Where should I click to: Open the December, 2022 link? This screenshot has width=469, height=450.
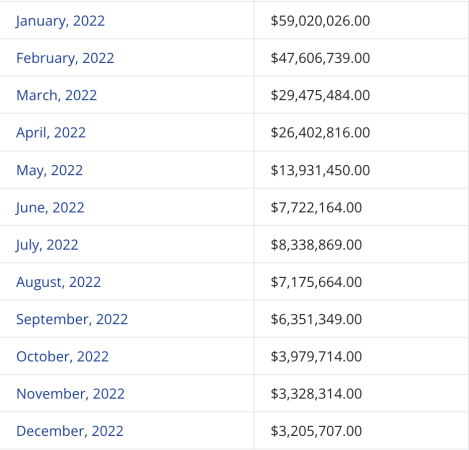[x=70, y=431]
